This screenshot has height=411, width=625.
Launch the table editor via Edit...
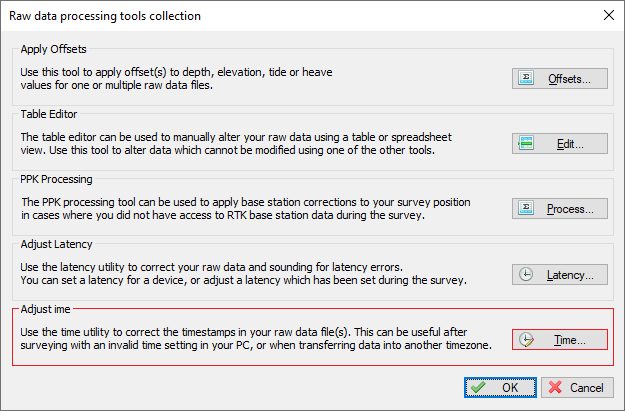tap(560, 143)
